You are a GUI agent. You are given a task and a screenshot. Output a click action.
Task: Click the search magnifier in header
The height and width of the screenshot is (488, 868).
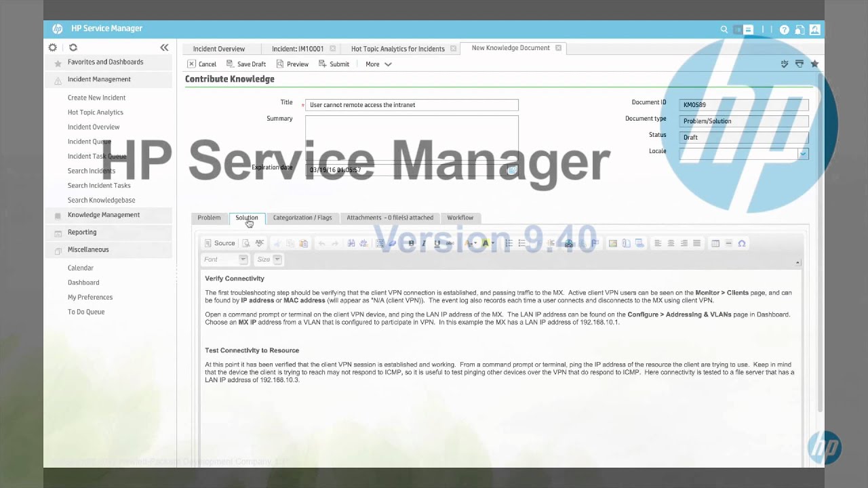724,29
